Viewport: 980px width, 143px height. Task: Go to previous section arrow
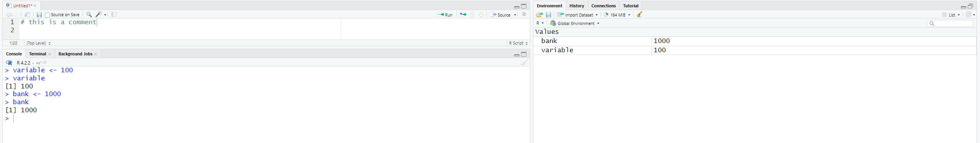click(x=472, y=15)
